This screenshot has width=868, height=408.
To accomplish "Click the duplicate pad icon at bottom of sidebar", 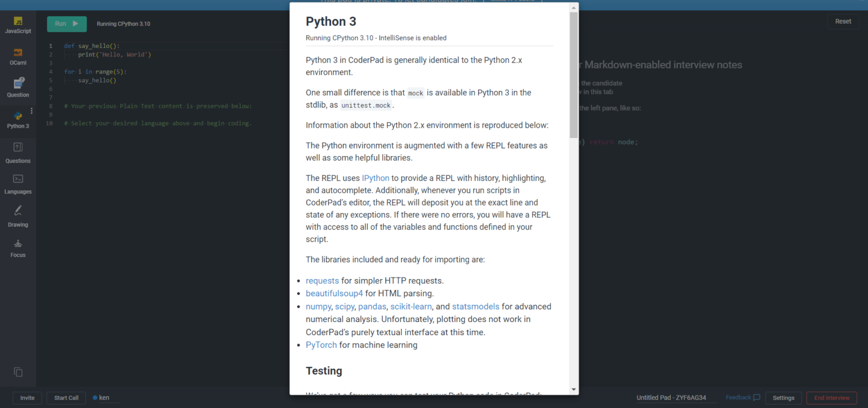I will (x=18, y=372).
